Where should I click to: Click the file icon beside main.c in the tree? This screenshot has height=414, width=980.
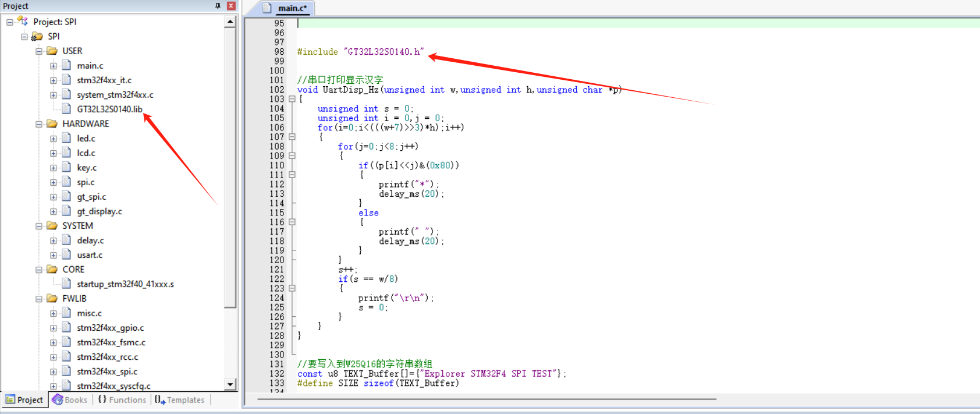pos(66,65)
